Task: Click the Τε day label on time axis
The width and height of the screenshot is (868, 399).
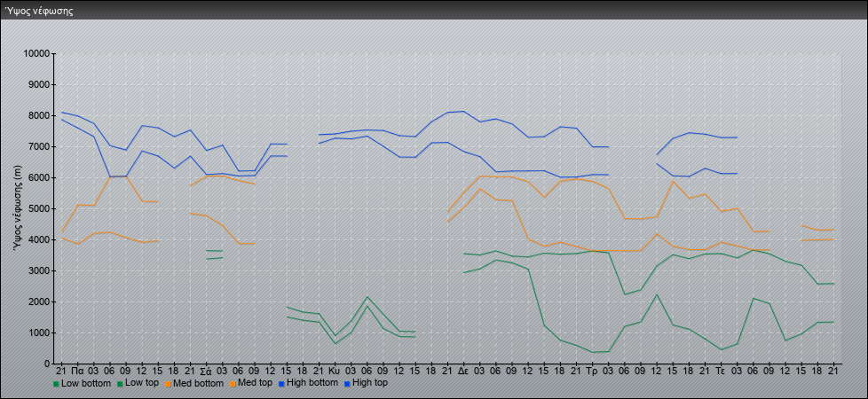Action: pyautogui.click(x=720, y=371)
